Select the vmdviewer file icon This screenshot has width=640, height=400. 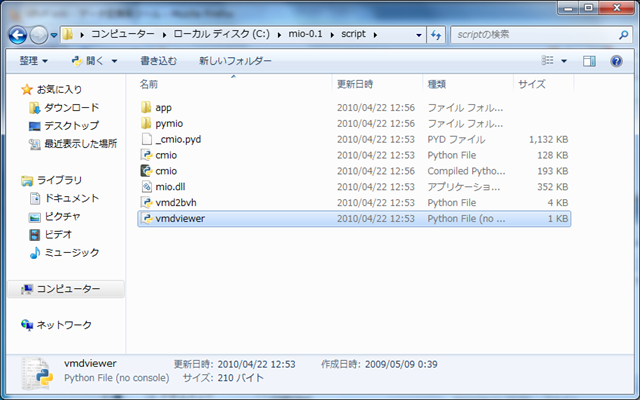[x=146, y=218]
